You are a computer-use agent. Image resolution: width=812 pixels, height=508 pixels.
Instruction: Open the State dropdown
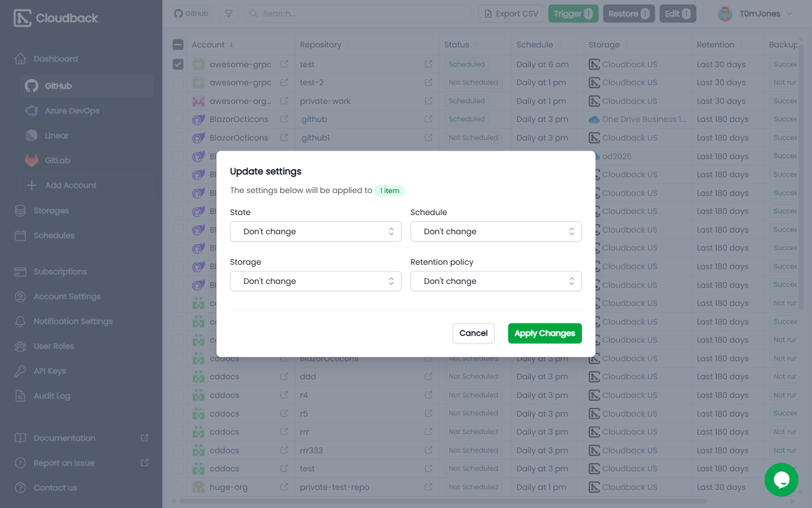tap(316, 231)
